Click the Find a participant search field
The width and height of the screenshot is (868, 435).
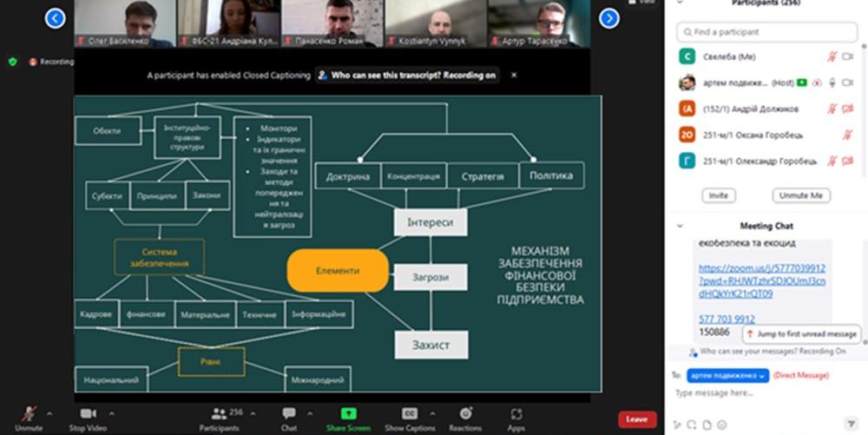coord(766,32)
